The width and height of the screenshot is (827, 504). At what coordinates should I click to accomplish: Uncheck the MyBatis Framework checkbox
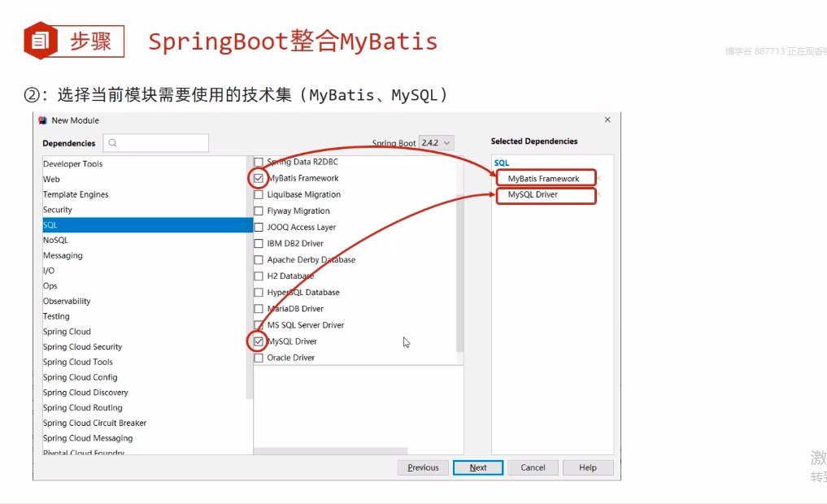pyautogui.click(x=259, y=178)
